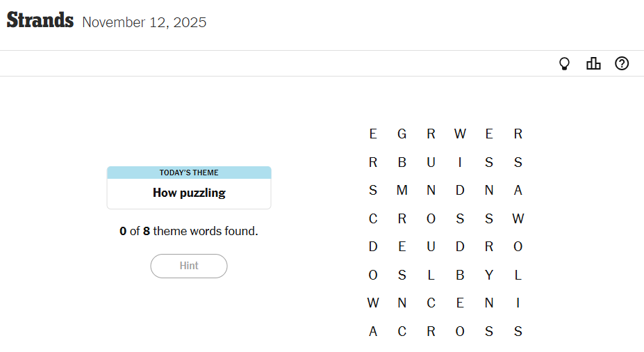
Task: Tap the letter C starting the fourth row
Action: (373, 219)
